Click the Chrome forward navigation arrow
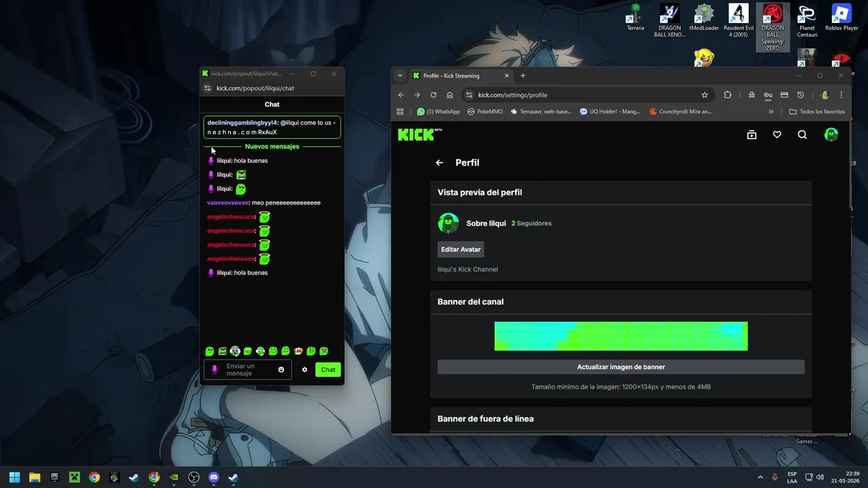Image resolution: width=868 pixels, height=488 pixels. (x=417, y=95)
